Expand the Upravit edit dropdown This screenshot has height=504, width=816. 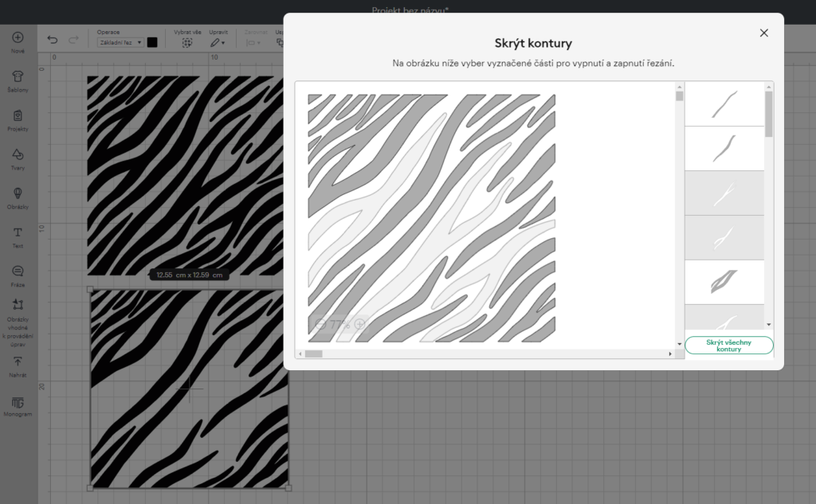pyautogui.click(x=218, y=42)
